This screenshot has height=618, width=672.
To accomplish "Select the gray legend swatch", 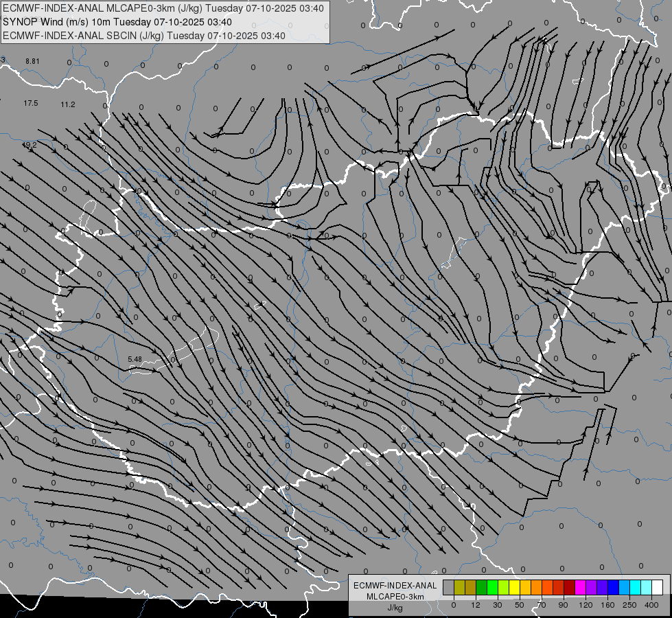I will 449,588.
